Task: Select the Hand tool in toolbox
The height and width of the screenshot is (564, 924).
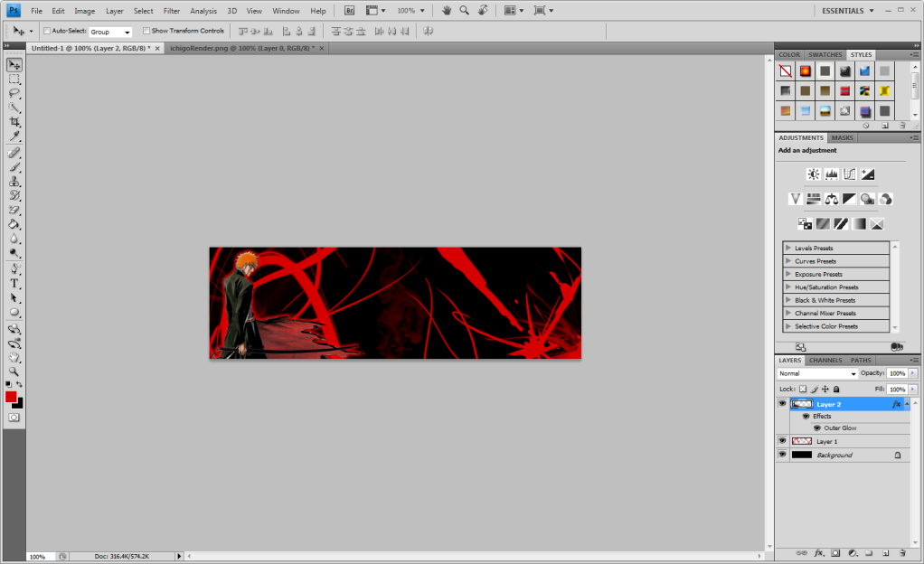Action: pos(14,357)
